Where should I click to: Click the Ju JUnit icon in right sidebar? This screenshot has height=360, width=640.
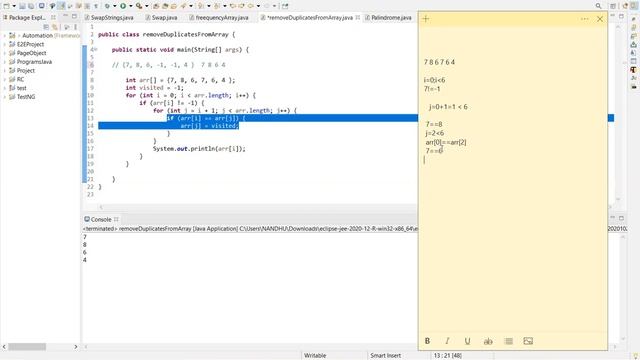point(633,78)
